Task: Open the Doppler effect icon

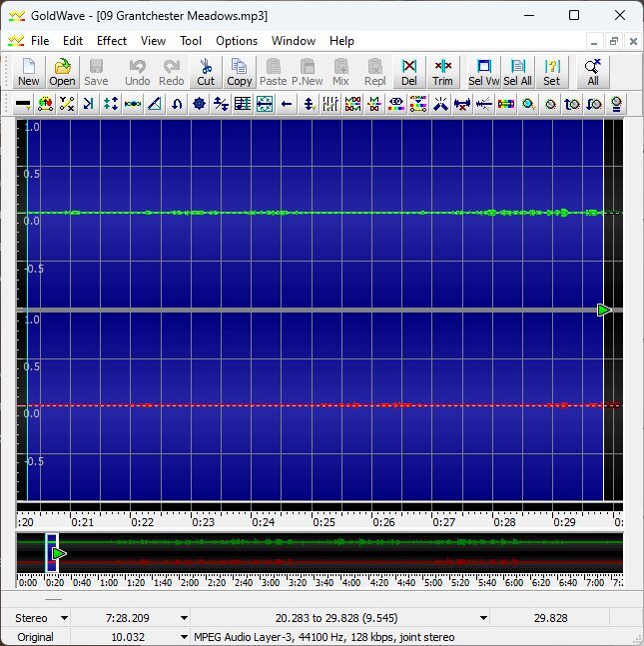Action: (x=45, y=104)
